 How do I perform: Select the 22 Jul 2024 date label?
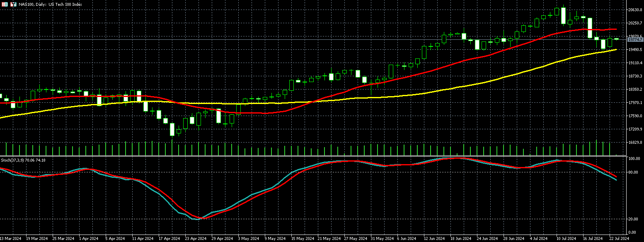click(619, 239)
